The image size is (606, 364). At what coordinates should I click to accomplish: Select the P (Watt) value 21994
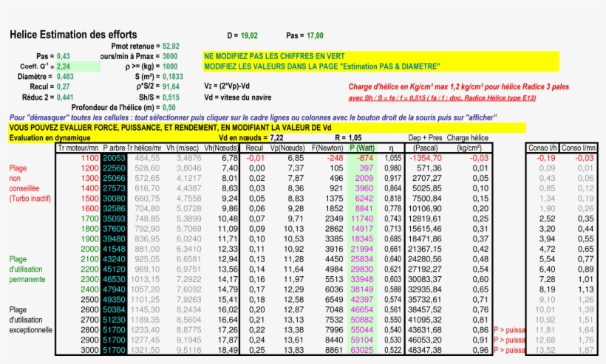click(x=362, y=249)
